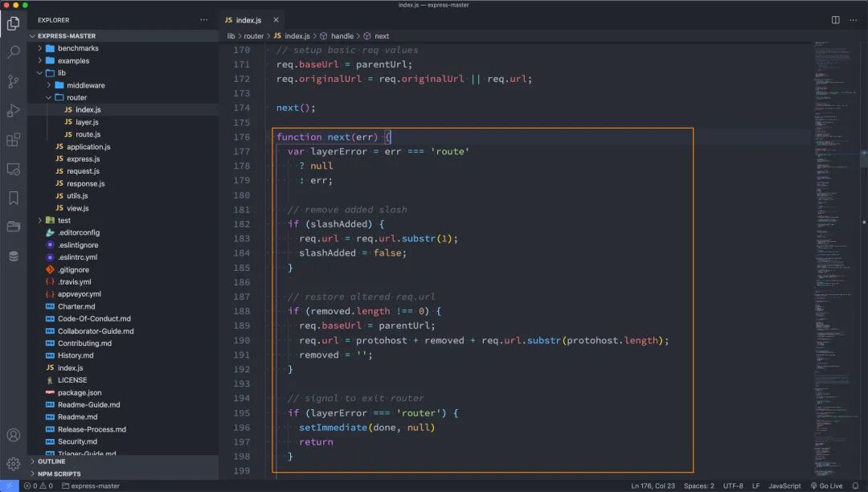Click the split editor icon
Viewport: 868px width, 492px height.
(835, 20)
